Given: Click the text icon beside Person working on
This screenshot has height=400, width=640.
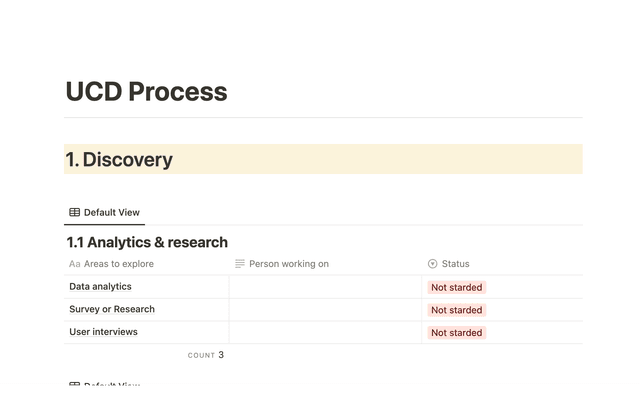Looking at the screenshot, I should [x=240, y=264].
